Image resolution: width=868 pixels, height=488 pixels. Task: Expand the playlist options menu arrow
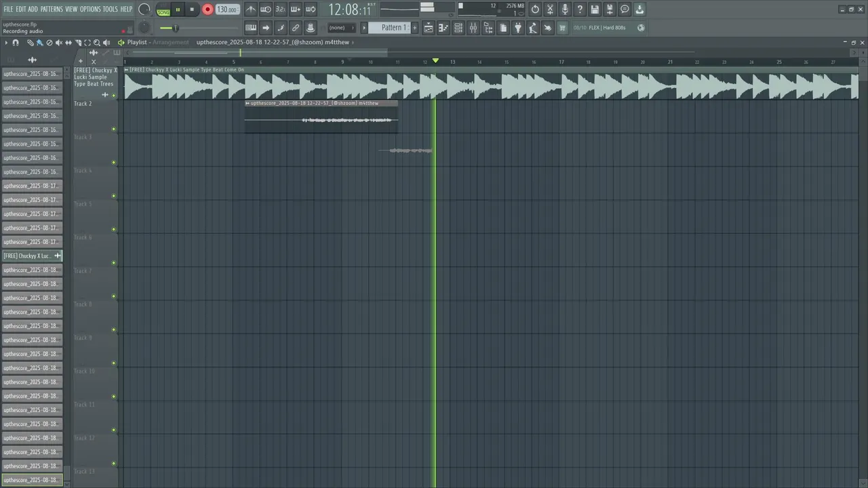[6, 43]
